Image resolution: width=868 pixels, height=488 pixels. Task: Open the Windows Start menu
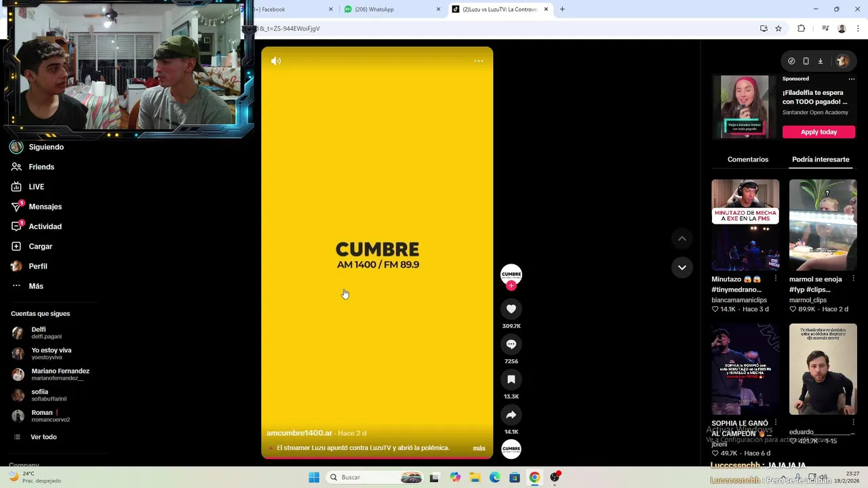pos(314,478)
